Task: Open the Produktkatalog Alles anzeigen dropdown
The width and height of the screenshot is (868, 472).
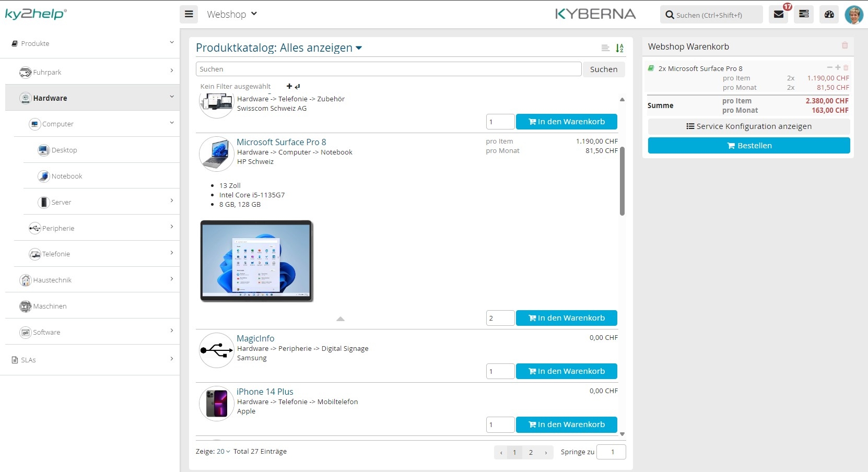Action: (x=279, y=48)
